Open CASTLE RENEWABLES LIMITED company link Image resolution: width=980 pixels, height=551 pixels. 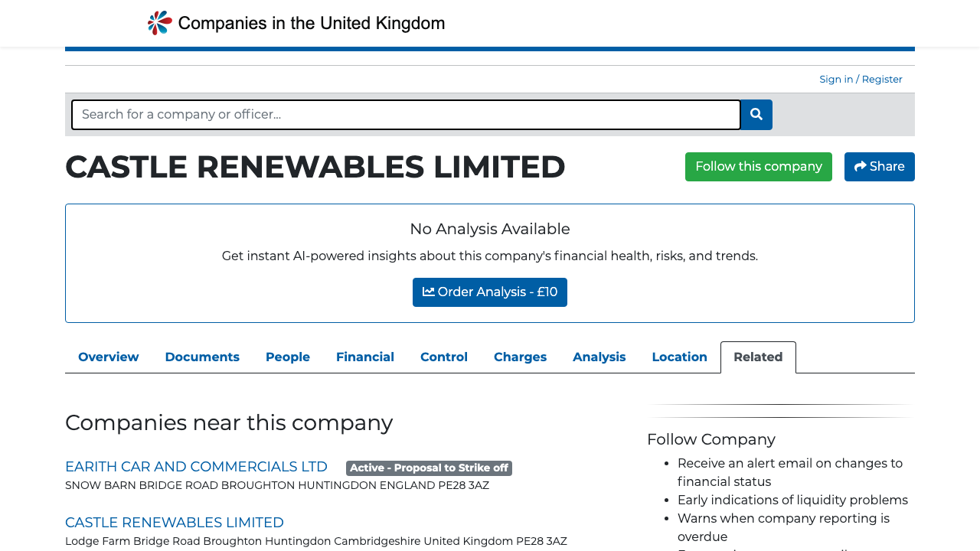[x=175, y=522]
